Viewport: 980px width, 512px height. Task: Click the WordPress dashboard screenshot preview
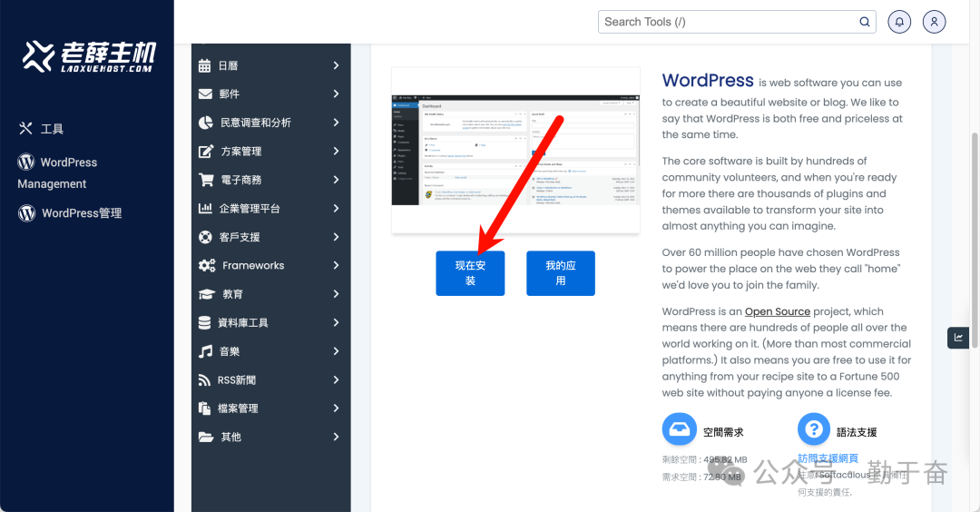(515, 150)
